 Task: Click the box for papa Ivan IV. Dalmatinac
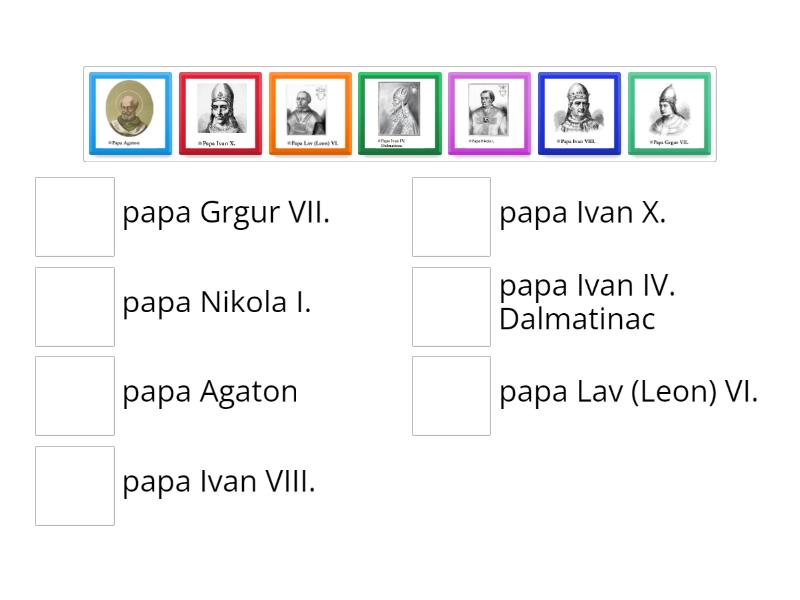tap(451, 306)
